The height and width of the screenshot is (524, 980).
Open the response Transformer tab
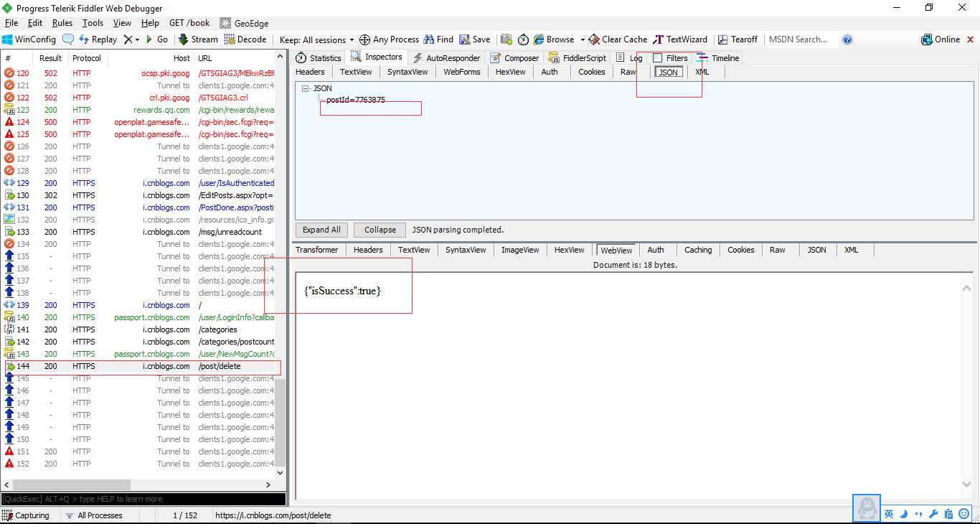317,250
